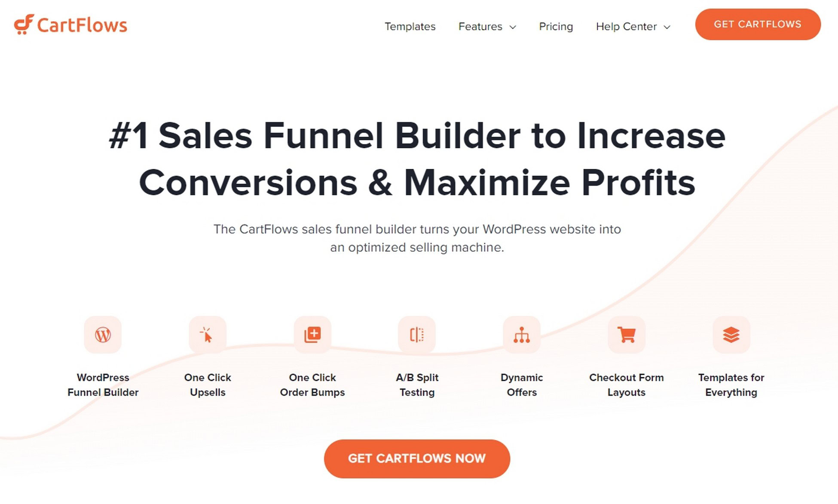
Task: Click the Pricing navigation menu item
Action: point(556,26)
